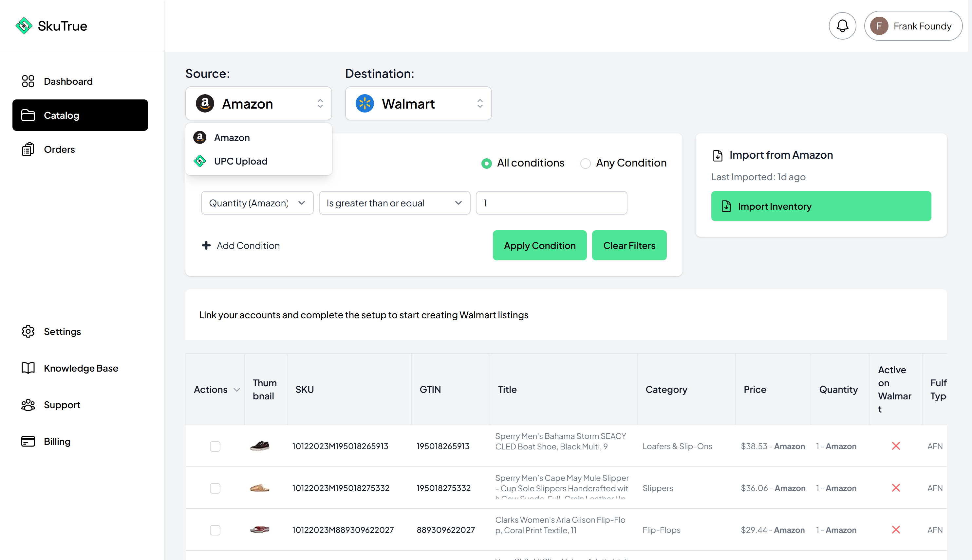Open the Quantity (Amazon) field dropdown
The image size is (972, 560).
[x=257, y=203]
